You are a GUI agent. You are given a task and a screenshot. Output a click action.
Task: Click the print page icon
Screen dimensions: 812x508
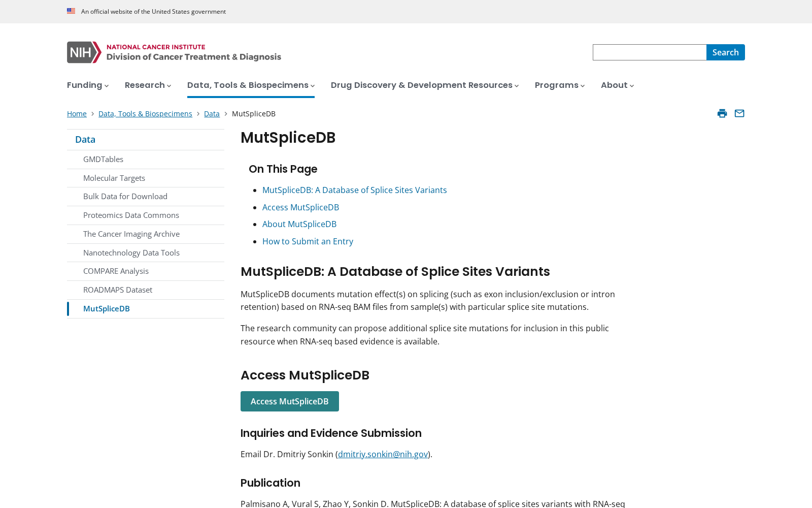(x=722, y=113)
